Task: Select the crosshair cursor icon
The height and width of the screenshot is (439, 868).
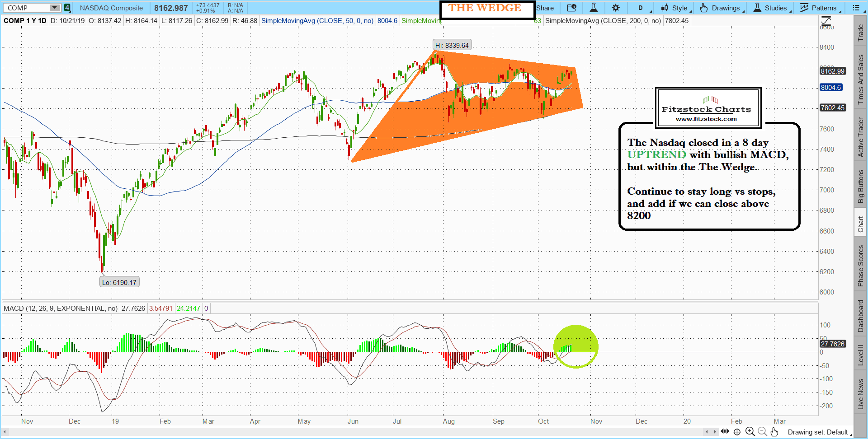Action: 737,432
